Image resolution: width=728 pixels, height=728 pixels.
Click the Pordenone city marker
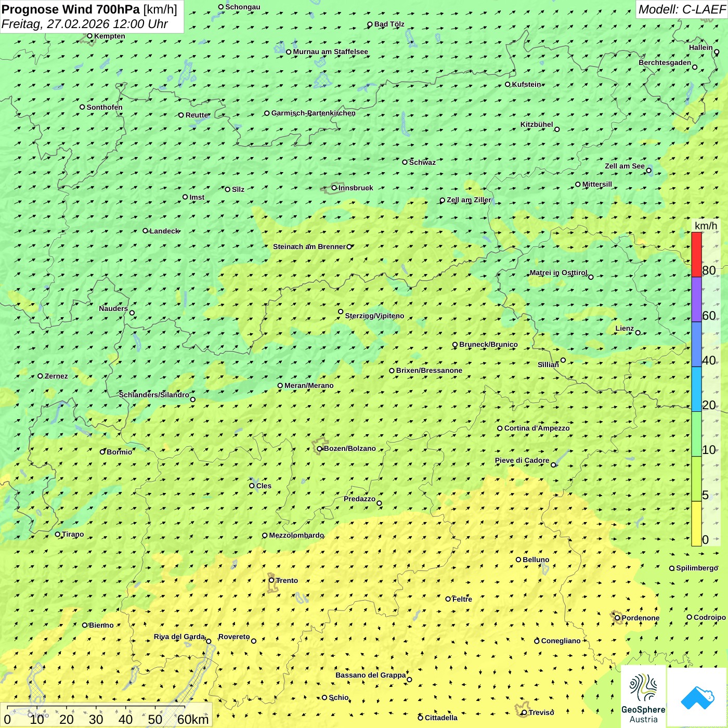coord(617,618)
